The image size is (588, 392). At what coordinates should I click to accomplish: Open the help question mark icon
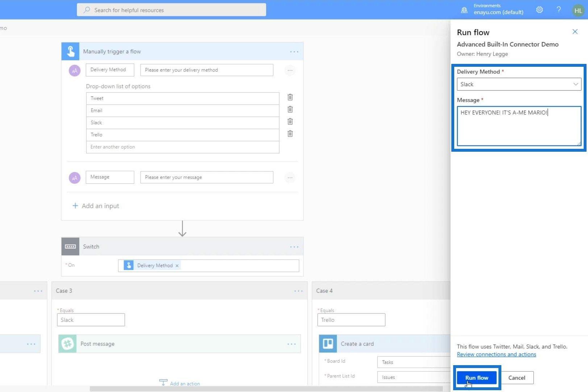coord(559,10)
